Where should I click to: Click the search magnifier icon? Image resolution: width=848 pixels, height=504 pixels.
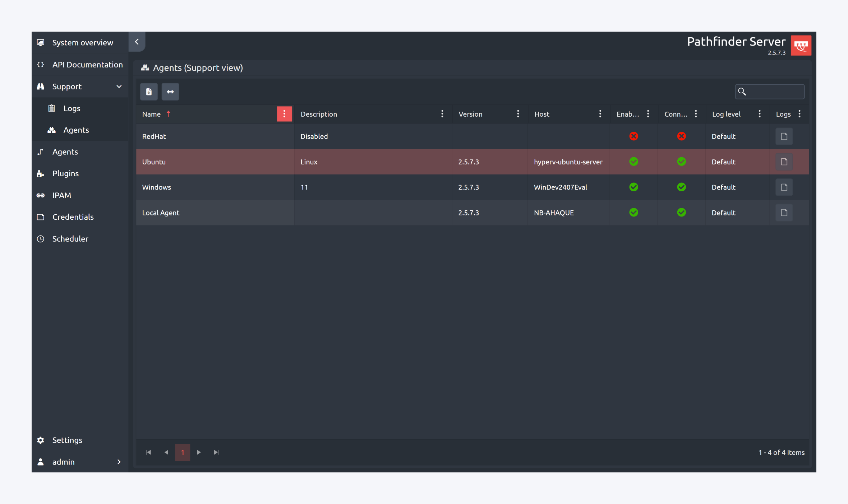click(742, 92)
